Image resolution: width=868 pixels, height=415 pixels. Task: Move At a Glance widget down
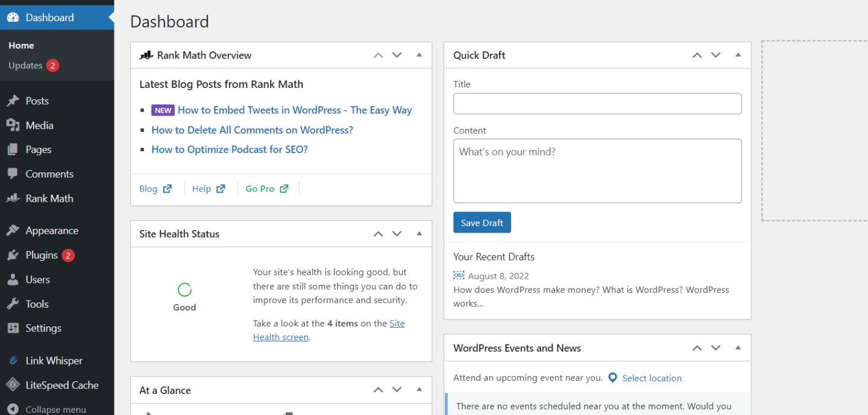click(x=397, y=390)
